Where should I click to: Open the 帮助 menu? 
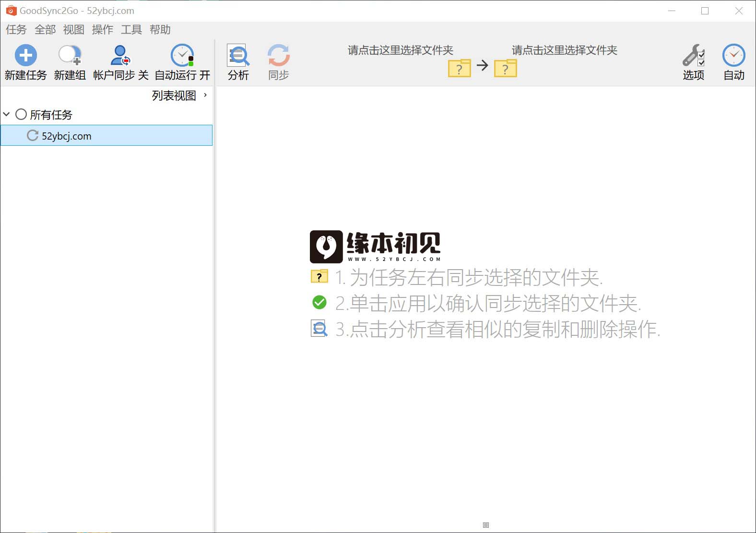pyautogui.click(x=160, y=30)
